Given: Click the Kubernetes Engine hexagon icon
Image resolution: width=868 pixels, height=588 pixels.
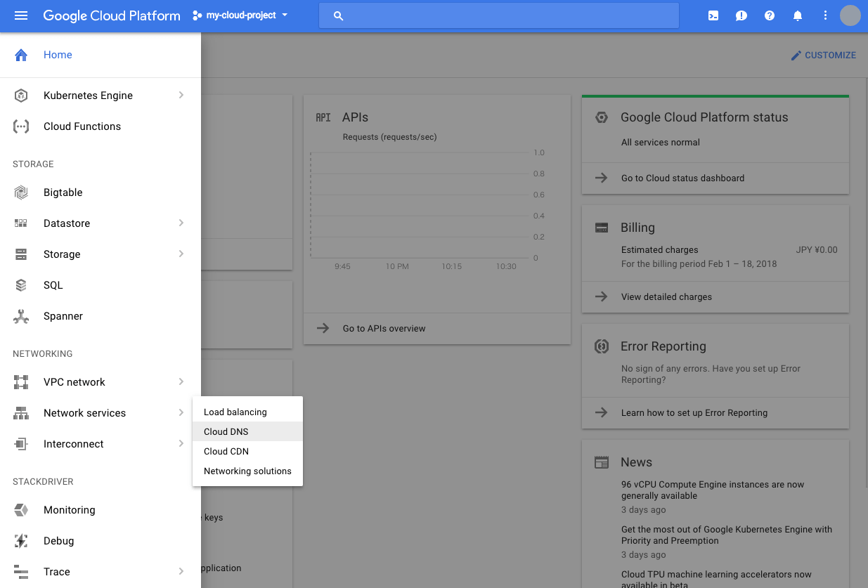Looking at the screenshot, I should 21,96.
